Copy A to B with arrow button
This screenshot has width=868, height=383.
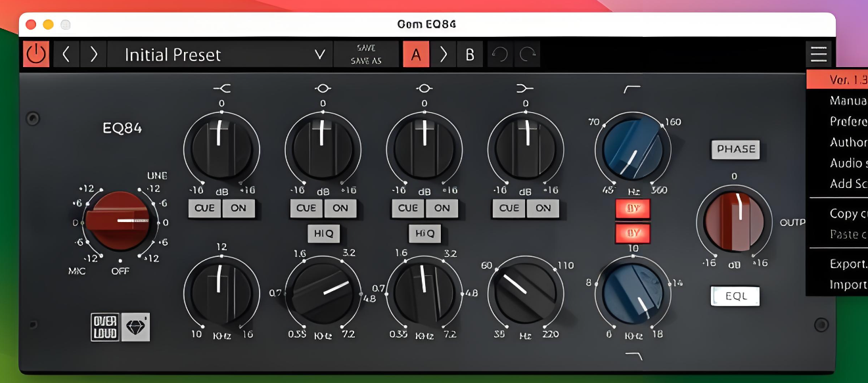tap(443, 55)
